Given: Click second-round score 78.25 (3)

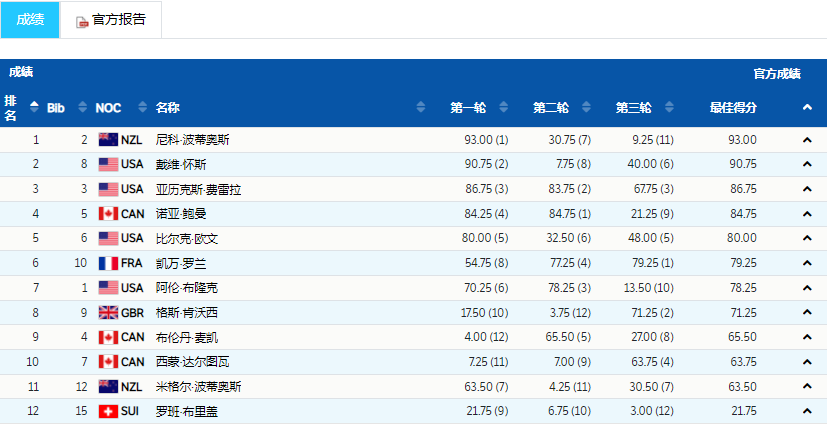Looking at the screenshot, I should tap(570, 287).
